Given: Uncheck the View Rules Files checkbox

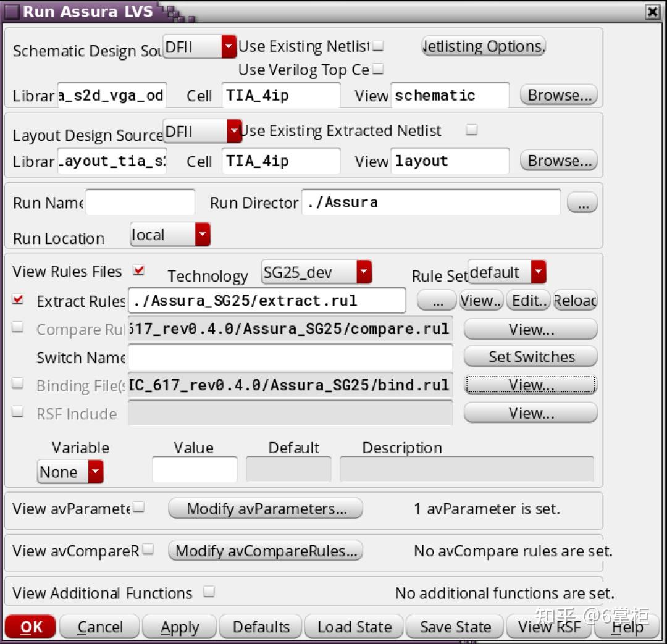Looking at the screenshot, I should 139,270.
